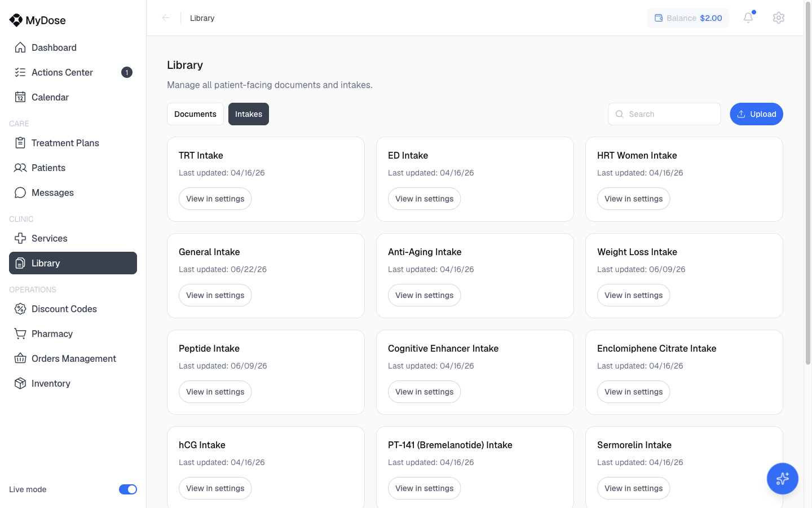Click the Orders Management basket icon
The height and width of the screenshot is (508, 812).
20,358
